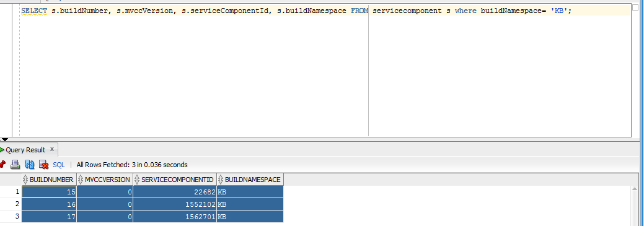Close the Query Result tab
Viewport: 644px width, 226px height.
(52, 149)
